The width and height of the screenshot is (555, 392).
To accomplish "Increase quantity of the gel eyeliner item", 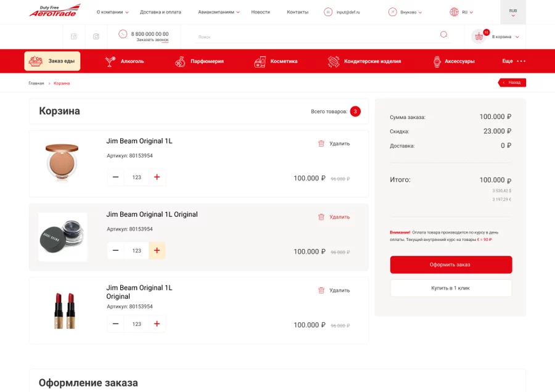I will click(x=157, y=250).
